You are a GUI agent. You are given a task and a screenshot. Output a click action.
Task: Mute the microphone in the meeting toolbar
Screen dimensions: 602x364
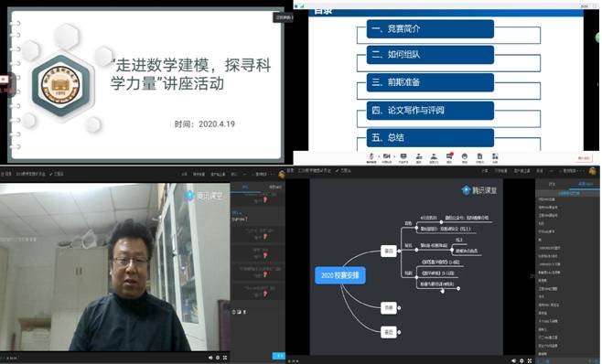[x=371, y=156]
